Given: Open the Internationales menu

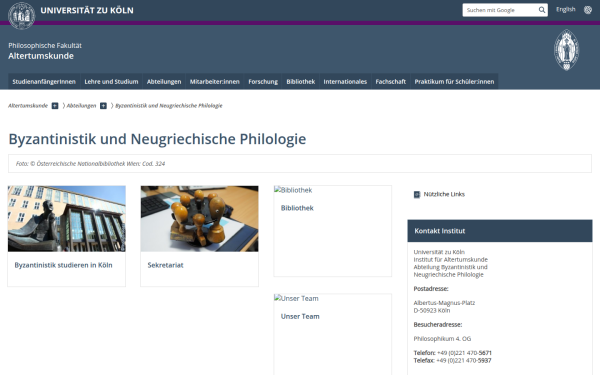Looking at the screenshot, I should point(345,82).
